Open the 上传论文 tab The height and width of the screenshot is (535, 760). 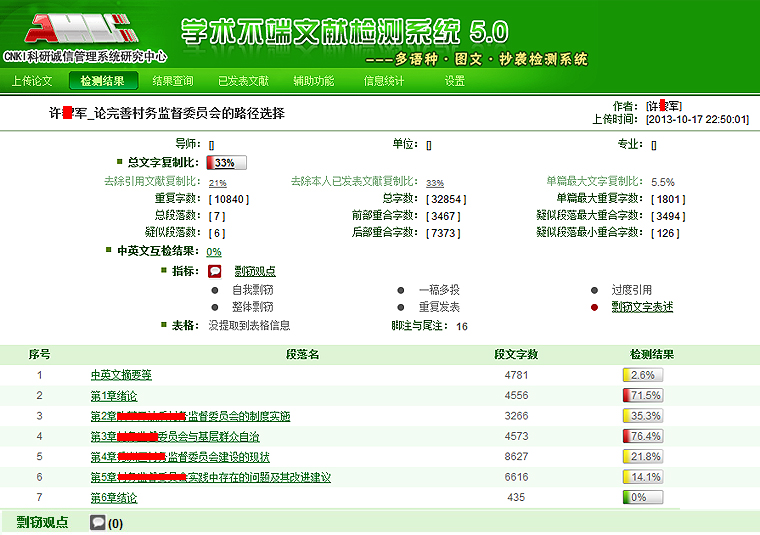tap(33, 81)
